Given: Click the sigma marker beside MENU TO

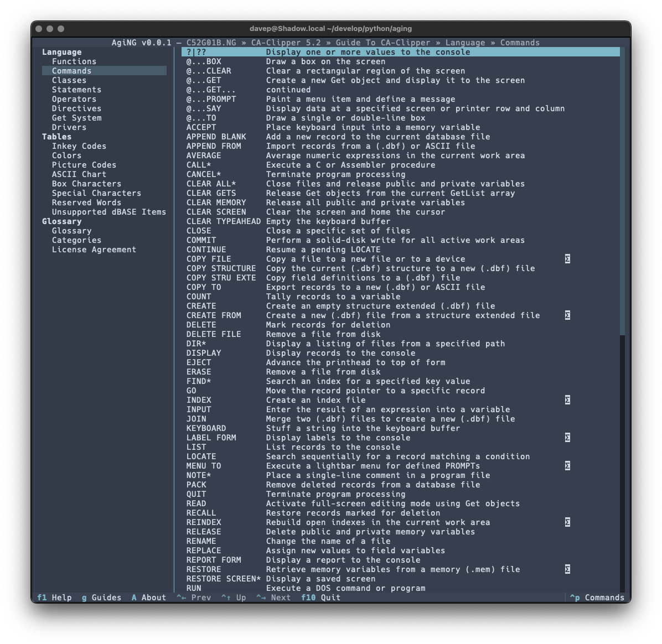Looking at the screenshot, I should 567,466.
